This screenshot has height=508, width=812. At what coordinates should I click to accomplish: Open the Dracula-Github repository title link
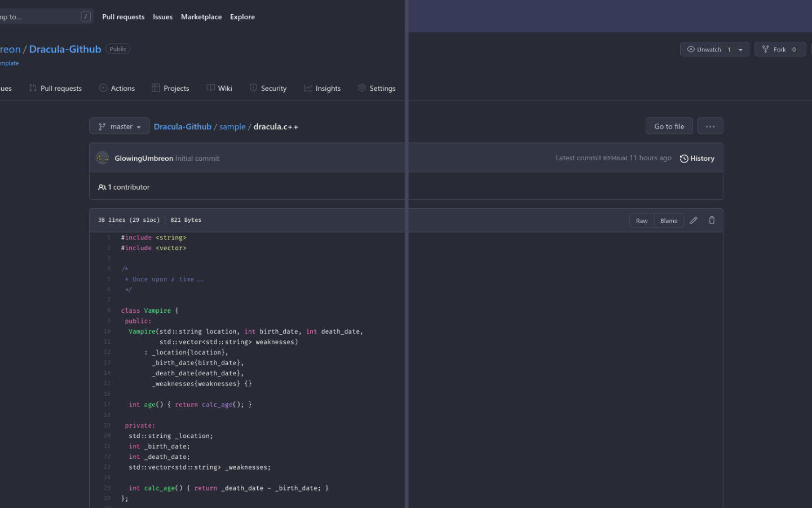[x=65, y=49]
